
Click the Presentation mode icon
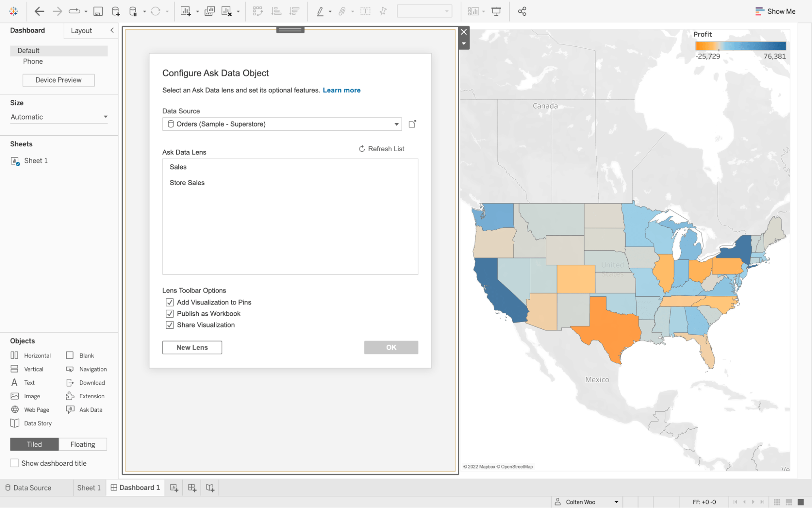[496, 11]
